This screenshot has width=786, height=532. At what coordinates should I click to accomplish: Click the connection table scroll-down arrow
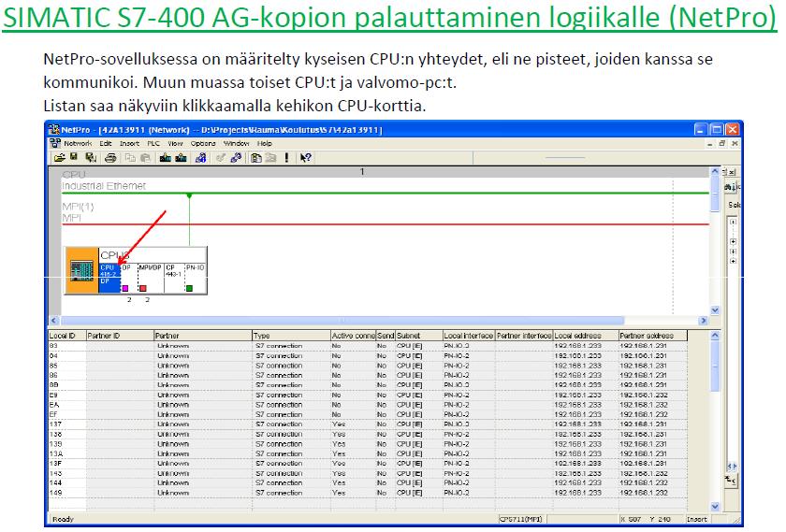(715, 507)
